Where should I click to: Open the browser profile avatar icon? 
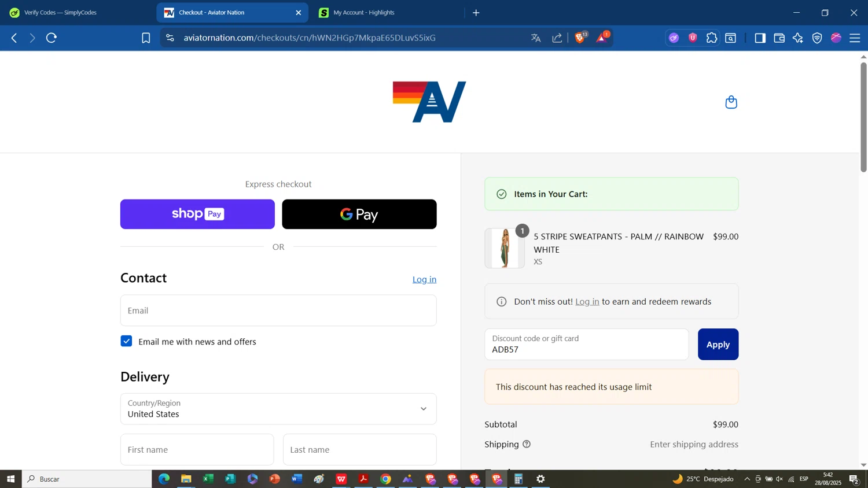coord(836,38)
